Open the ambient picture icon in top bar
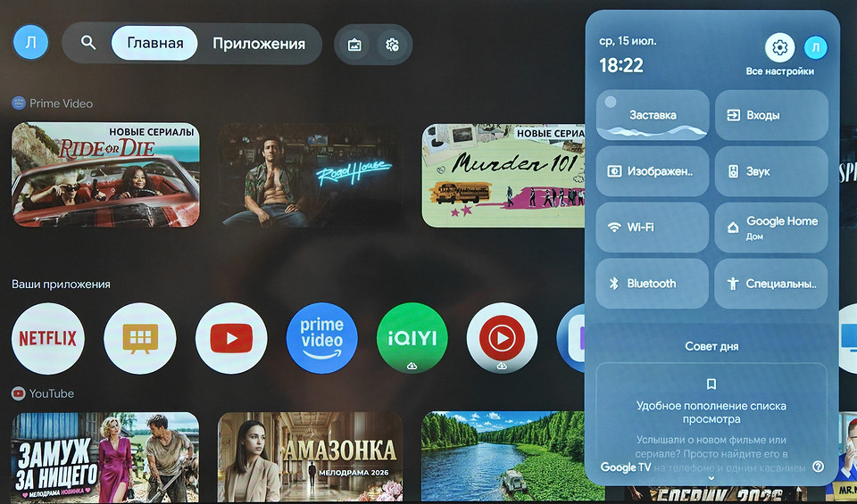Viewport: 857px width, 504px height. [354, 45]
